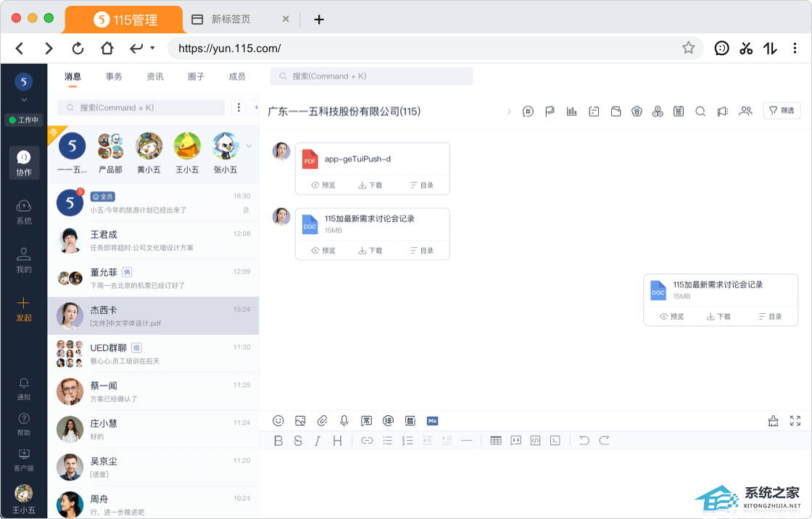Insert an image using the picture icon
Image resolution: width=812 pixels, height=519 pixels.
300,420
